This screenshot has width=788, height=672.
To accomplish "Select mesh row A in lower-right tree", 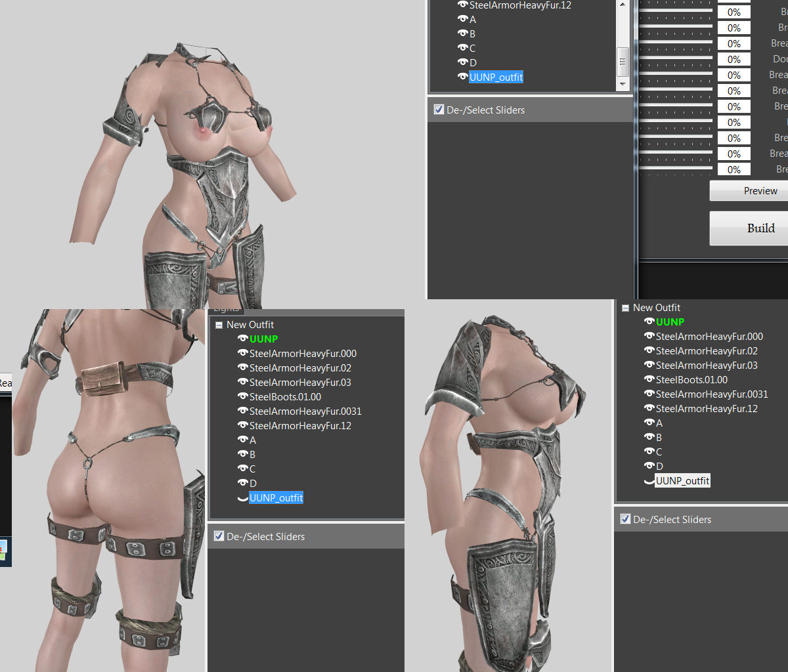I will click(x=659, y=423).
